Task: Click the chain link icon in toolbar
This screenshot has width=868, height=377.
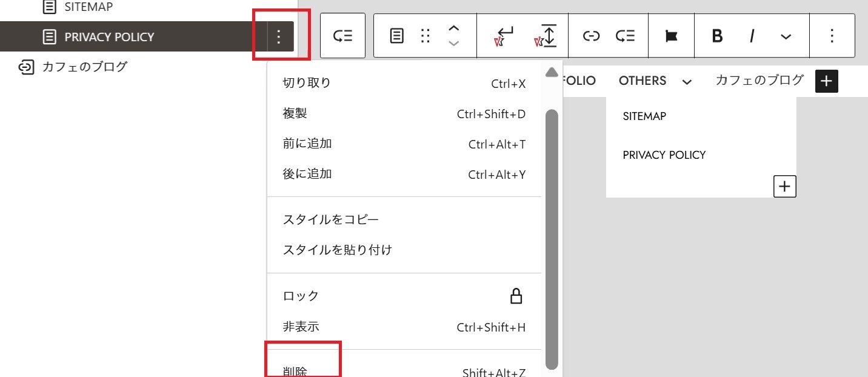Action: click(591, 36)
